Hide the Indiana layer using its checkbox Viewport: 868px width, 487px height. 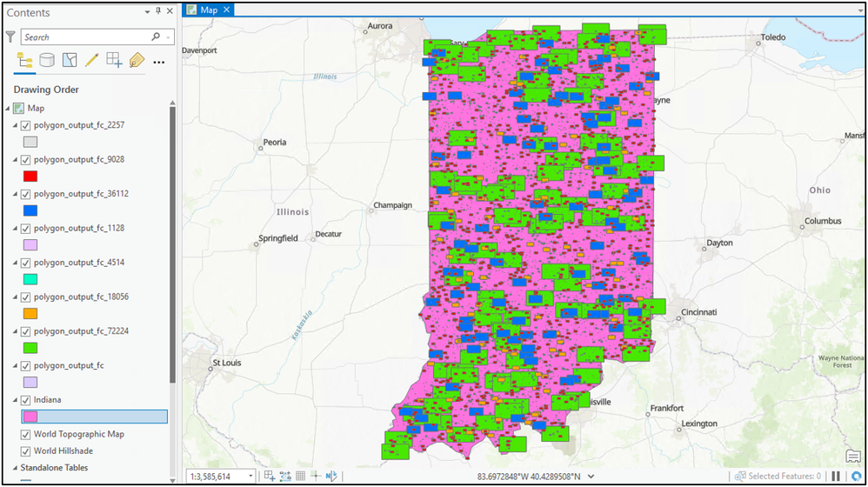(x=26, y=400)
